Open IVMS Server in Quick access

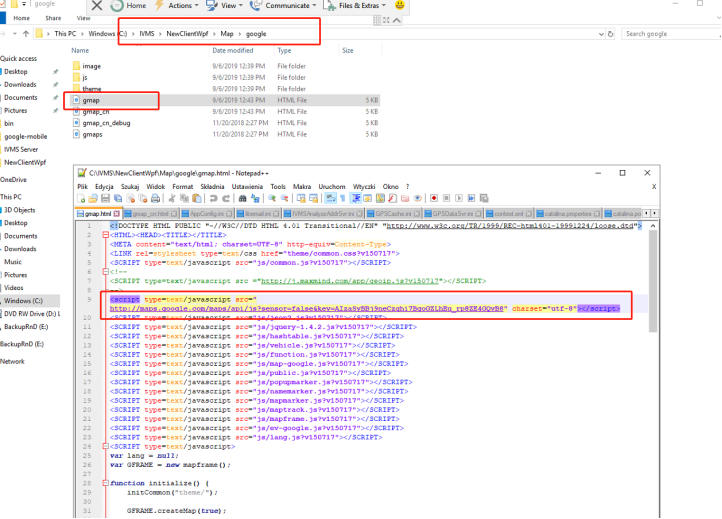click(21, 149)
